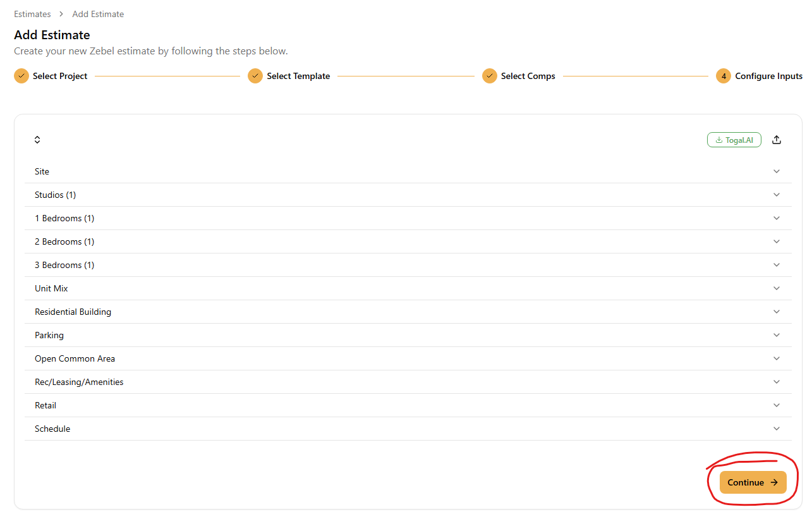Expand the Schedule section chevron
Image resolution: width=812 pixels, height=519 pixels.
777,429
